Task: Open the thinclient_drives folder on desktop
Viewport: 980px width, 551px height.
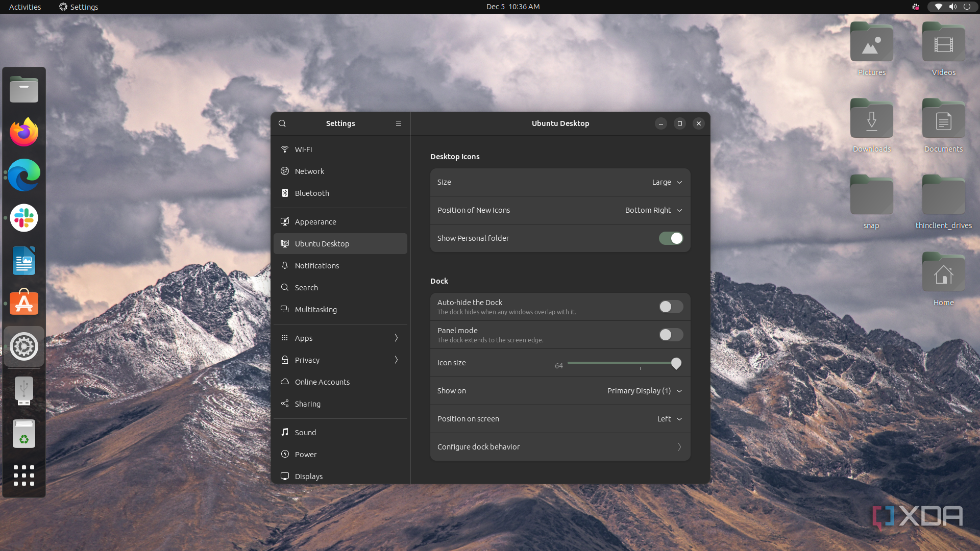Action: tap(944, 203)
